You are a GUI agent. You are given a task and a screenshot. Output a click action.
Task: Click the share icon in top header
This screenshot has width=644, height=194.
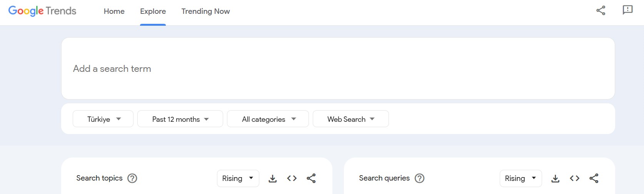(x=601, y=10)
